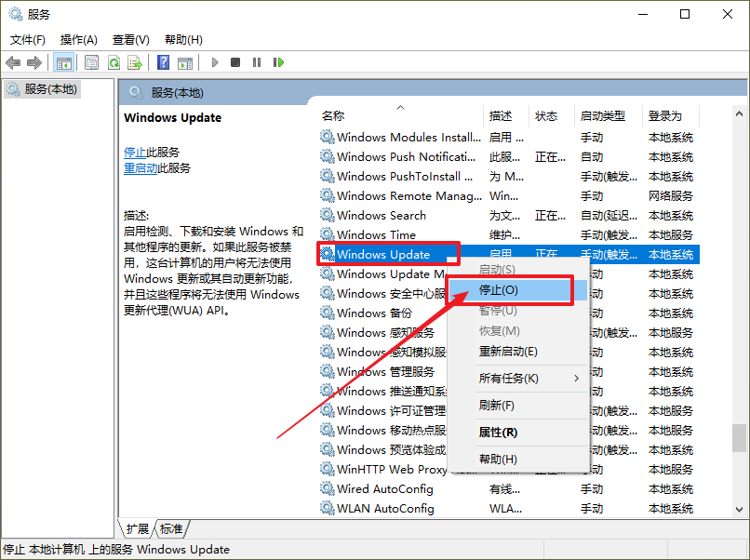Expand the 所有任务(K) submenu
The height and width of the screenshot is (560, 750).
(508, 379)
